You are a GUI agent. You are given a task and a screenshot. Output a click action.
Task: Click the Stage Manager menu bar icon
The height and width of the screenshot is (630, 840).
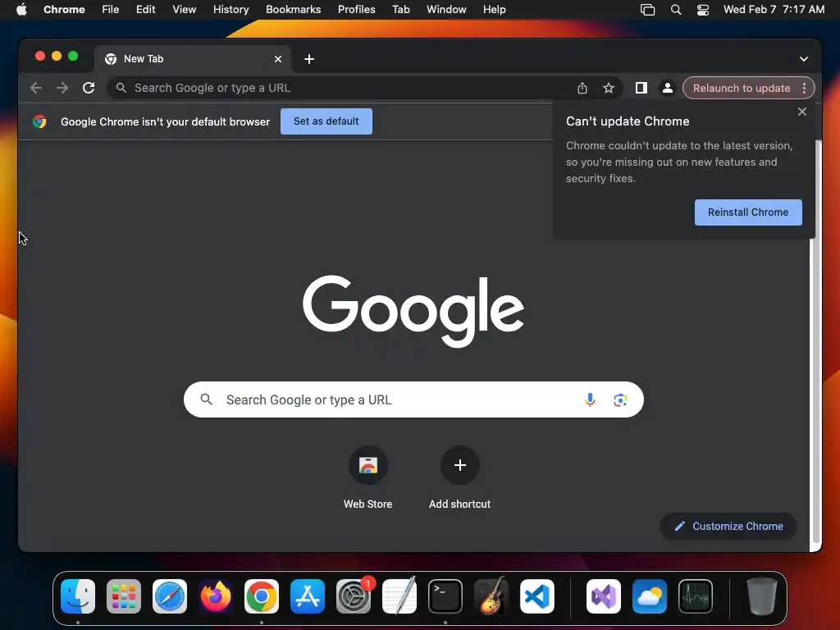coord(648,10)
